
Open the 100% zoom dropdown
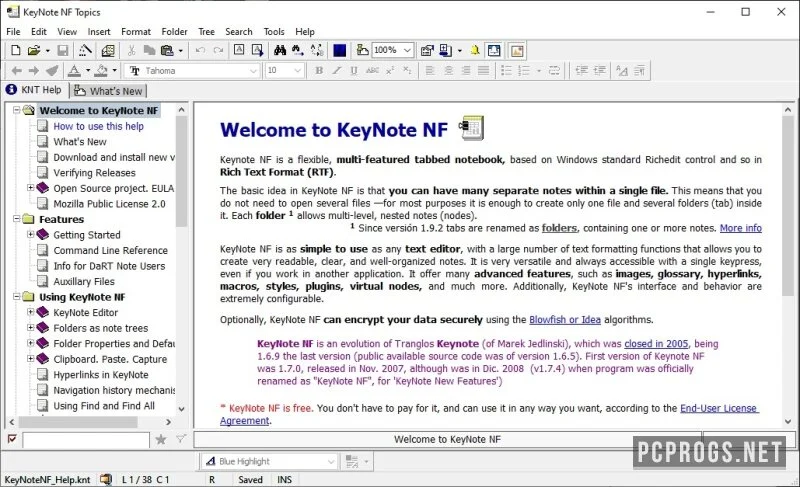pos(407,50)
